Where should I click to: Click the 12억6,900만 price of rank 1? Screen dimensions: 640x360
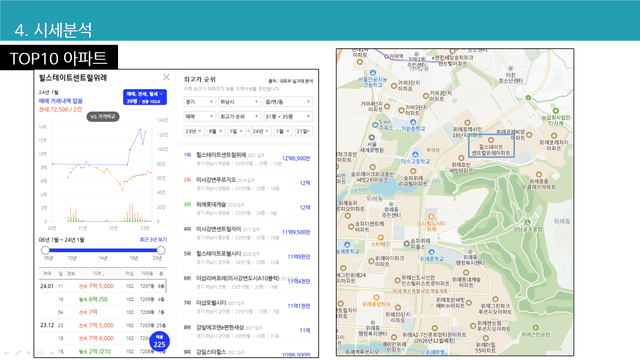coord(296,158)
